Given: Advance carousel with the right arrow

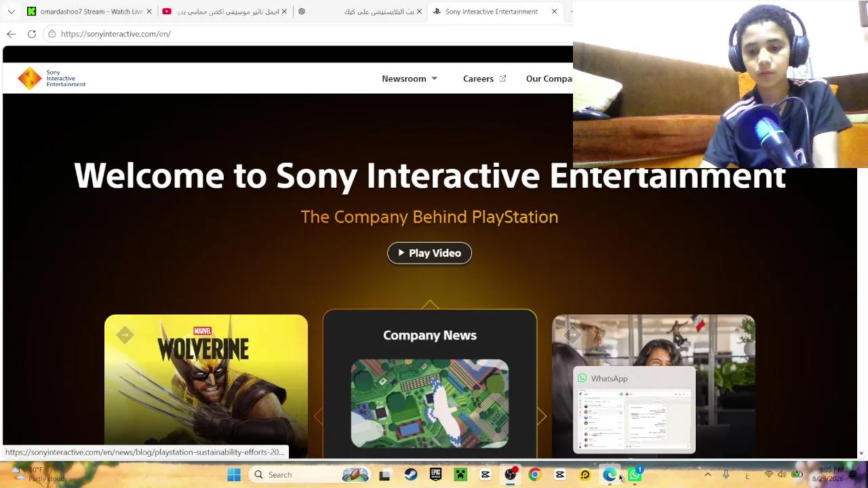Looking at the screenshot, I should point(541,416).
